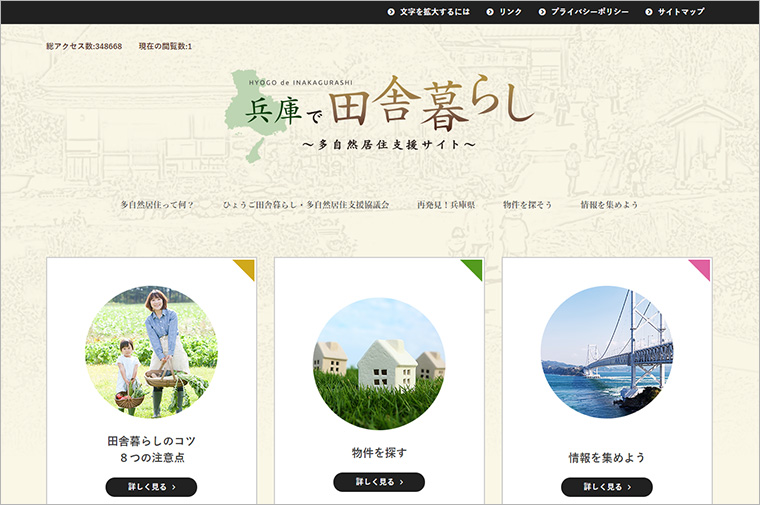Screen dimensions: 760x505
Task: Click the mother and child farm photo
Action: (151, 352)
